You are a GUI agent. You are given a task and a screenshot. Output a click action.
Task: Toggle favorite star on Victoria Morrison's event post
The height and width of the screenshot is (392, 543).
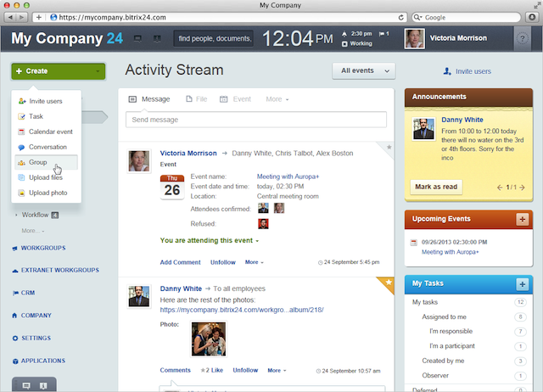[x=389, y=147]
